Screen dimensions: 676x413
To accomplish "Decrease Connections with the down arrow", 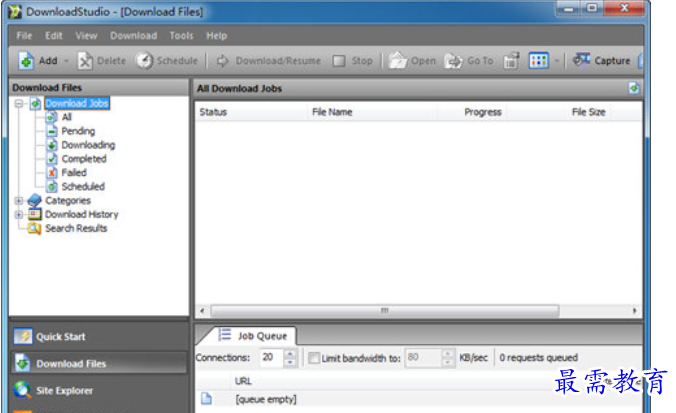I will pyautogui.click(x=290, y=362).
